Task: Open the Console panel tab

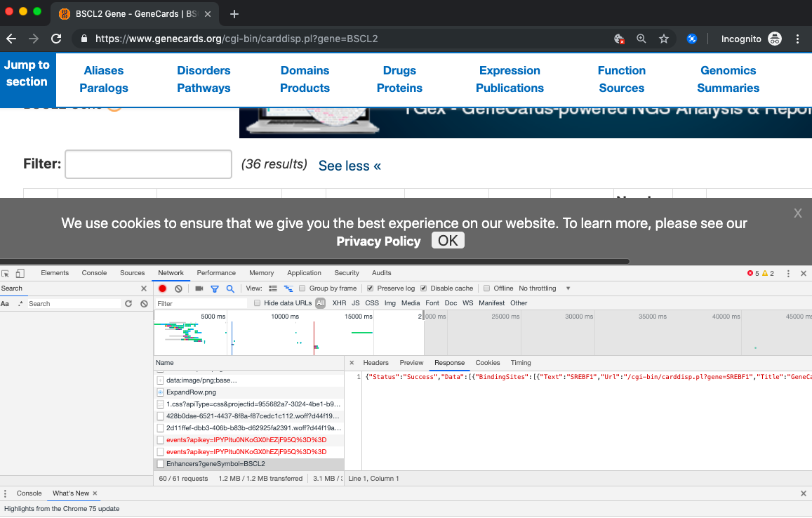Action: pyautogui.click(x=94, y=273)
